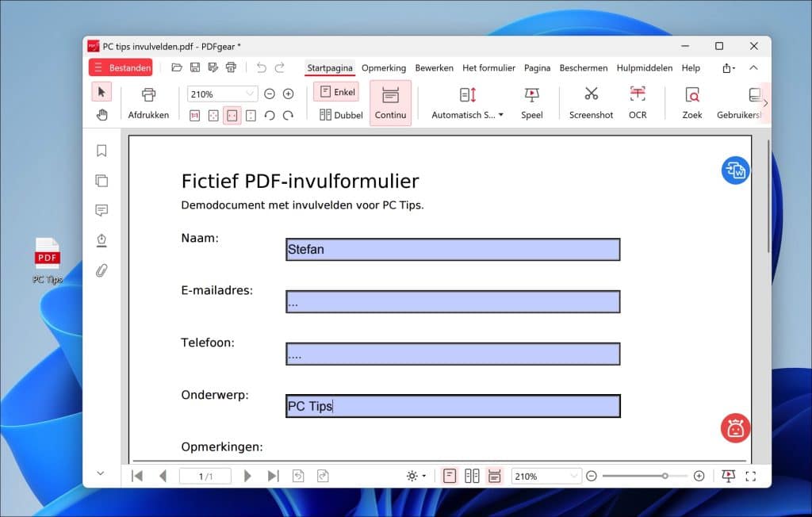
Task: Choose fit page view icon
Action: click(213, 116)
